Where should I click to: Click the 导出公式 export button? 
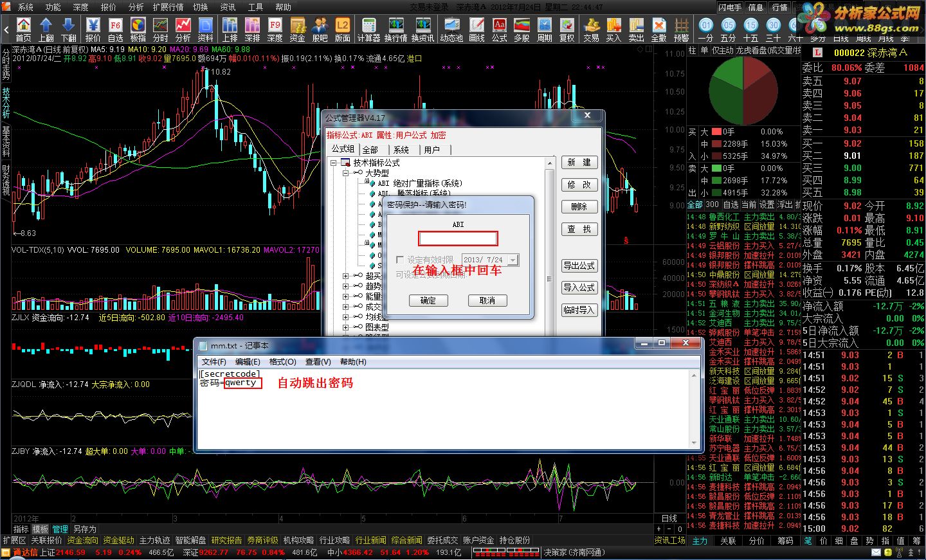click(x=579, y=266)
